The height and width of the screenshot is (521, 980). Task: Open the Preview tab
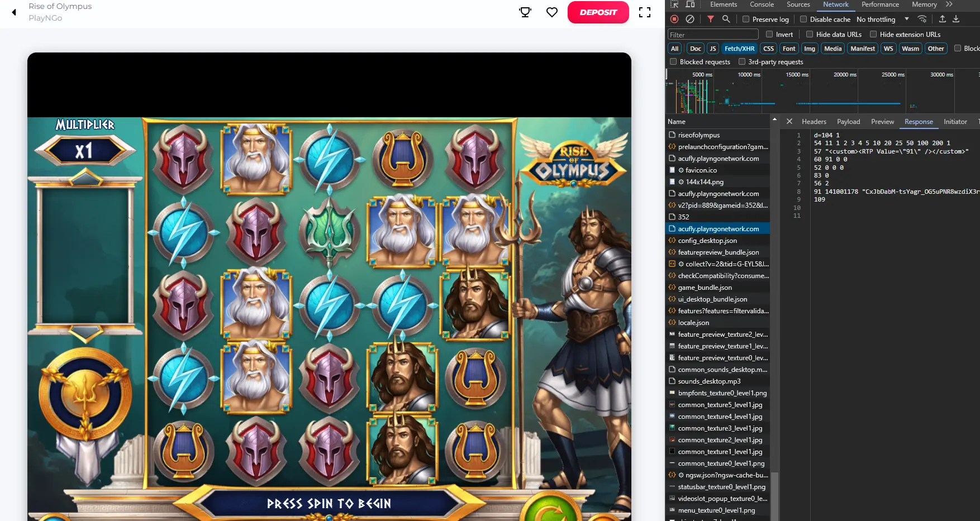point(882,121)
